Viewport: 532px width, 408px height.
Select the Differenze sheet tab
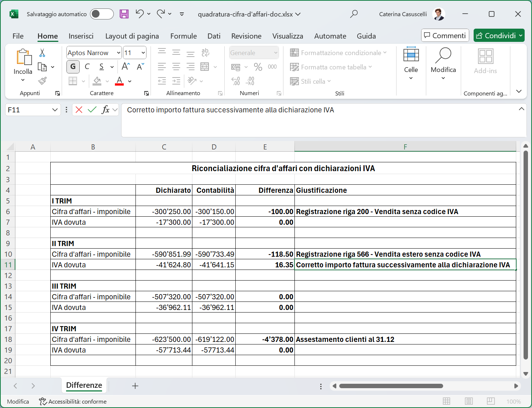[x=84, y=385]
